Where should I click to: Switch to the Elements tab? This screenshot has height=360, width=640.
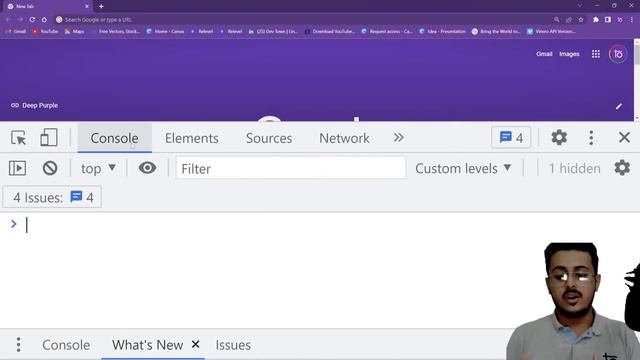pyautogui.click(x=191, y=138)
